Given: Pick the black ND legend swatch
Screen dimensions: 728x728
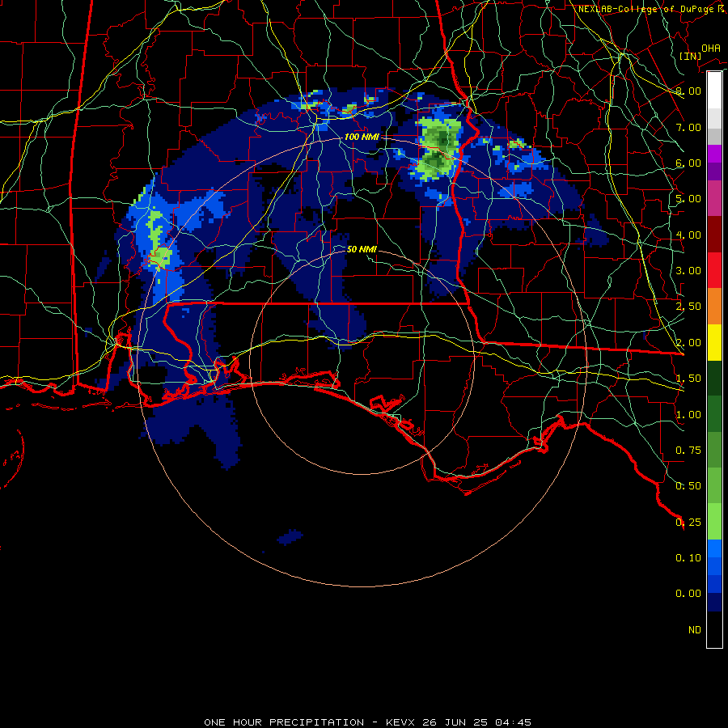Looking at the screenshot, I should 714,629.
